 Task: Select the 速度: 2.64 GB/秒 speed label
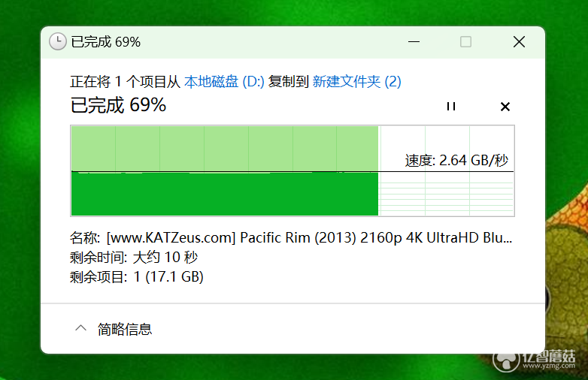coord(456,160)
